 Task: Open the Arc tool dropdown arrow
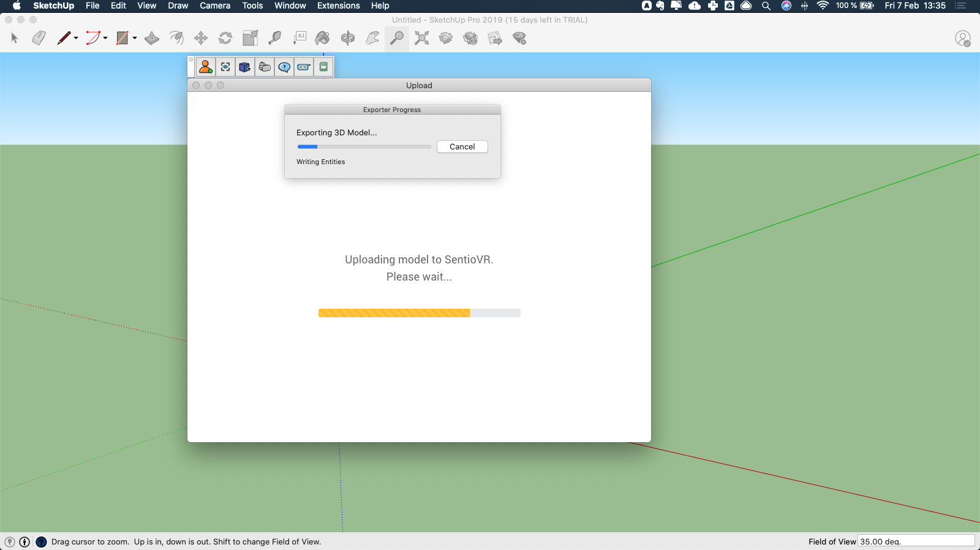tap(105, 38)
